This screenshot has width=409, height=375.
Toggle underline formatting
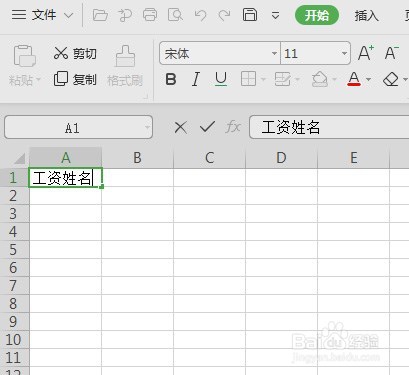click(221, 79)
